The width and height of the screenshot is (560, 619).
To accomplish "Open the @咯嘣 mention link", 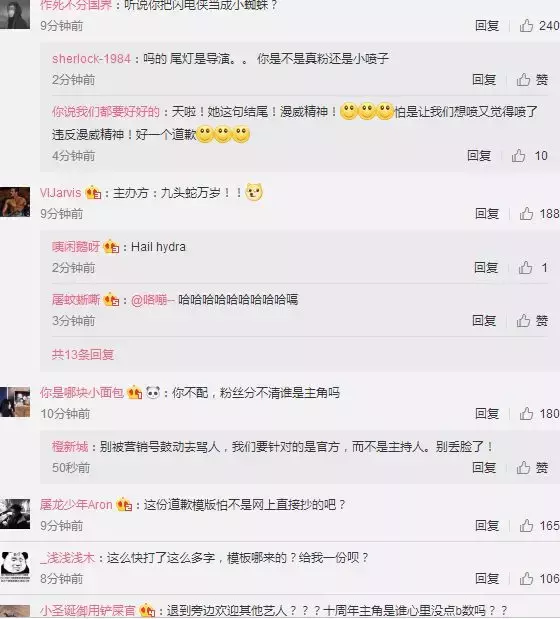I will pos(152,300).
